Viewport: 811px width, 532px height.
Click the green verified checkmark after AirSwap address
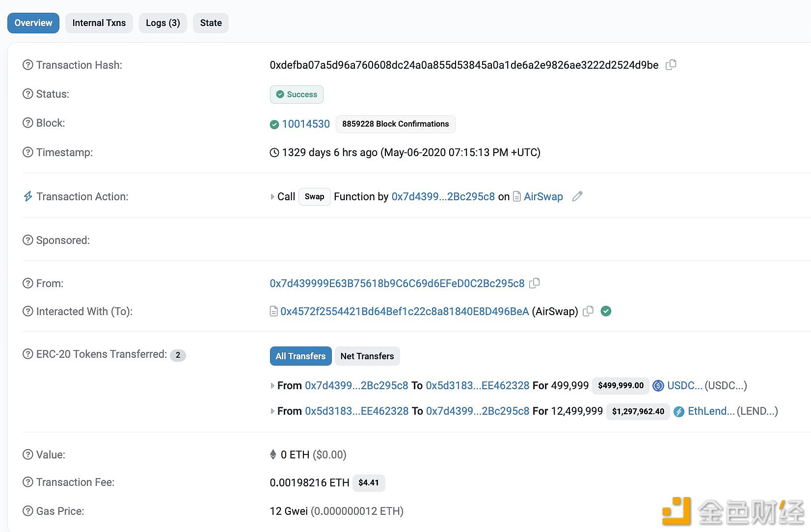coord(606,311)
